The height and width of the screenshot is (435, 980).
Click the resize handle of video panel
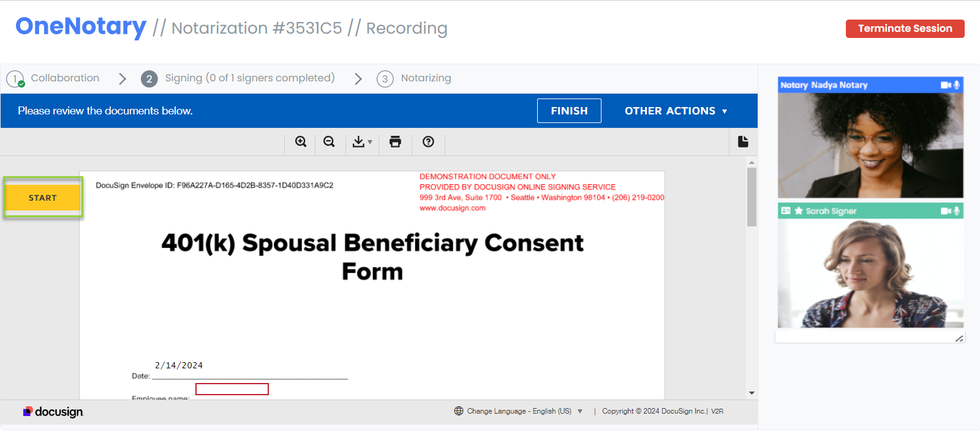tap(959, 338)
